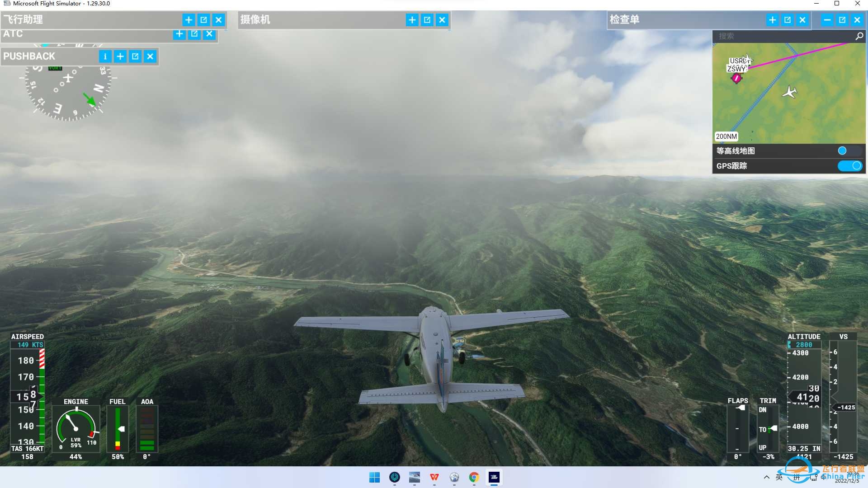Screen dimensions: 868x488
Task: Expand the 飞行助理 panel with plus icon
Action: point(189,20)
